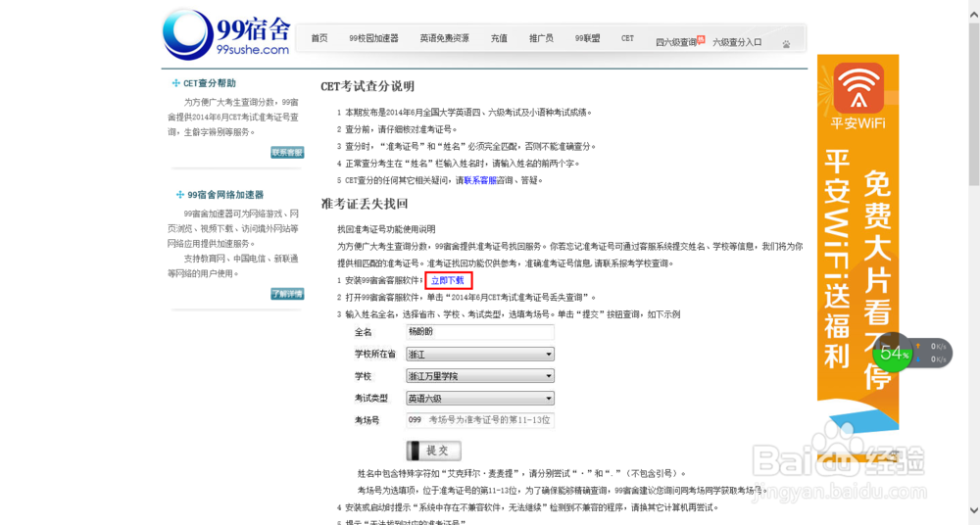The width and height of the screenshot is (980, 525).
Task: Click the 99宿舍 site logo
Action: coord(226,35)
